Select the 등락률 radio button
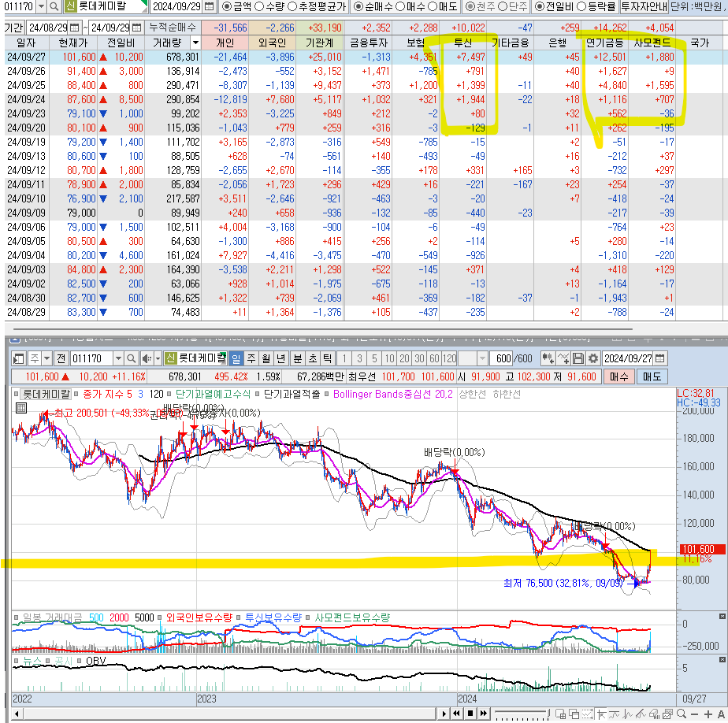 tap(581, 6)
